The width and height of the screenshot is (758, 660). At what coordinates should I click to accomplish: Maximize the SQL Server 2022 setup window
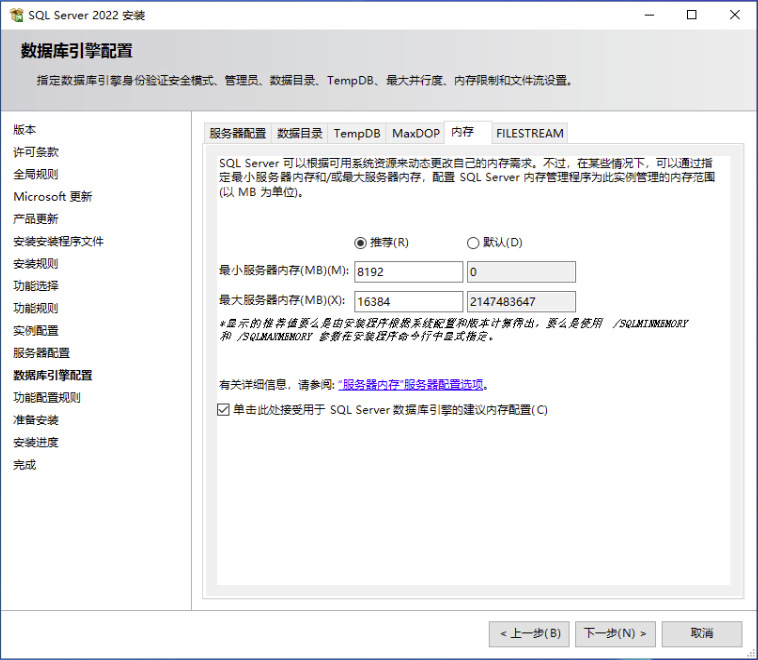[x=692, y=15]
